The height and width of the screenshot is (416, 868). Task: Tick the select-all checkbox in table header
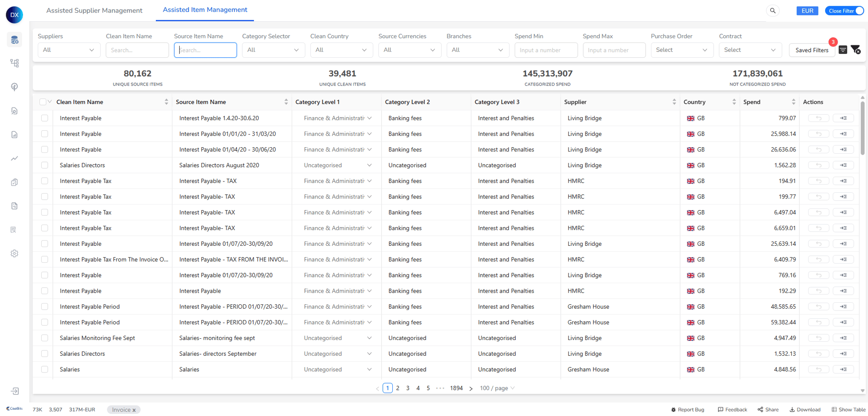point(43,102)
